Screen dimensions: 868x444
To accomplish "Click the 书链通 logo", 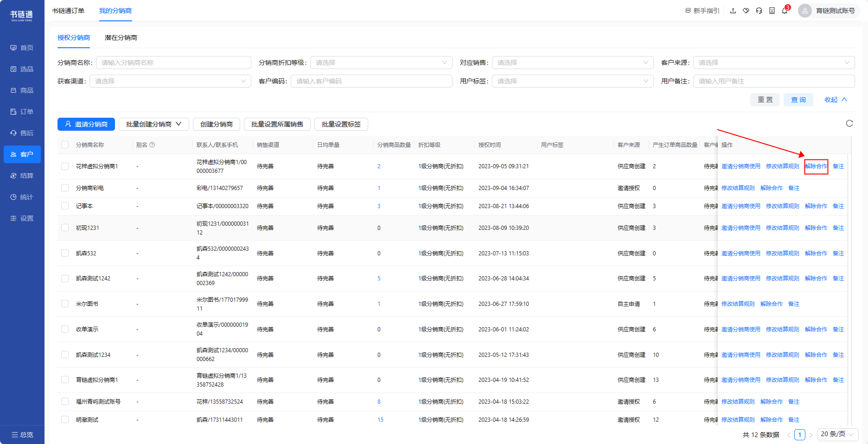I will pyautogui.click(x=22, y=16).
